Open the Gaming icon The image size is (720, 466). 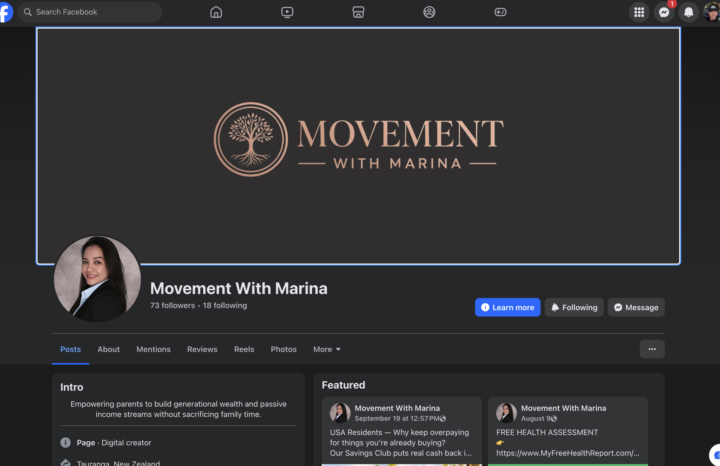point(500,12)
